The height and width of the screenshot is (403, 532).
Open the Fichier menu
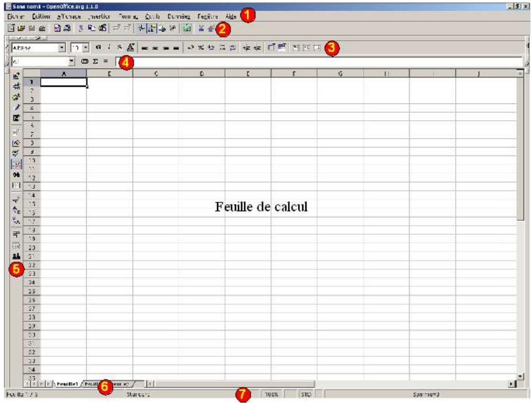pyautogui.click(x=16, y=16)
